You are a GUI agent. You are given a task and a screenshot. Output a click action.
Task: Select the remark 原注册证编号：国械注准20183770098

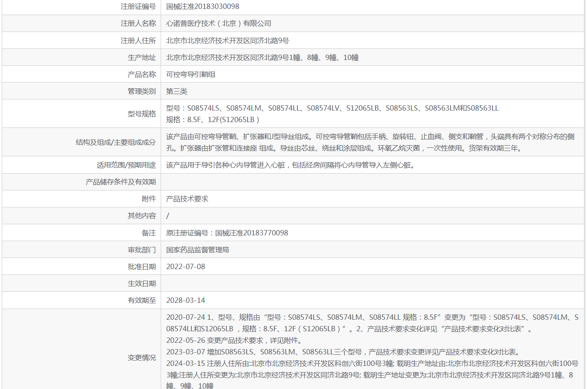point(227,233)
